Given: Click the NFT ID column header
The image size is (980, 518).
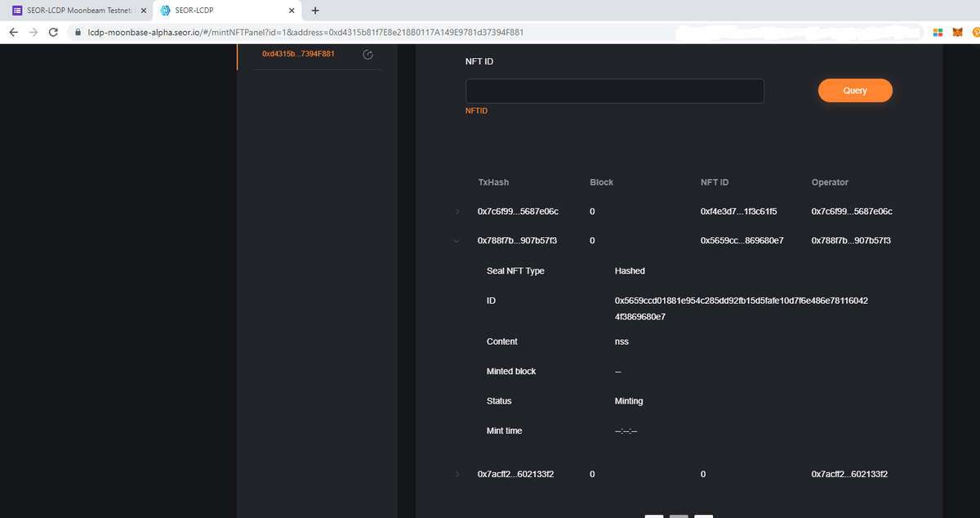Looking at the screenshot, I should pos(714,182).
